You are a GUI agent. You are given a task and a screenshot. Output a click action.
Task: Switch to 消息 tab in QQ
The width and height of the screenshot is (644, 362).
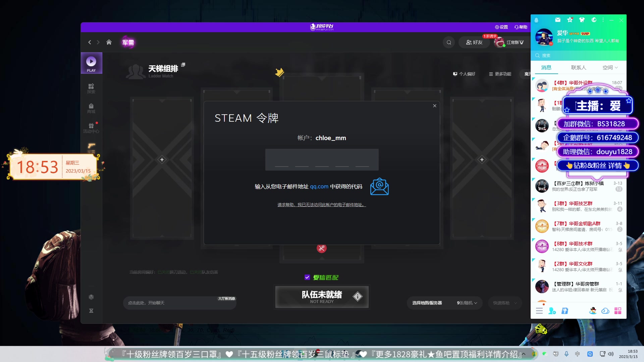tap(546, 68)
